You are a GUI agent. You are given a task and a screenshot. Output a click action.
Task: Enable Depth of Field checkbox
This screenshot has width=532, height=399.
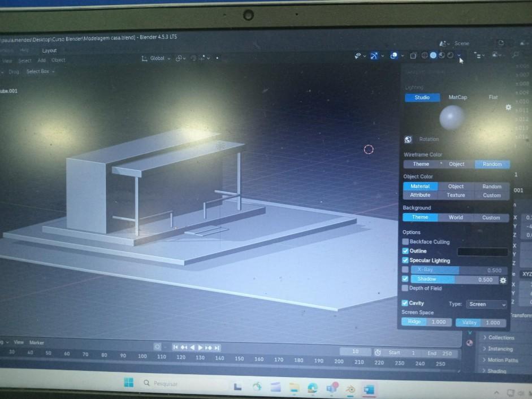(405, 288)
